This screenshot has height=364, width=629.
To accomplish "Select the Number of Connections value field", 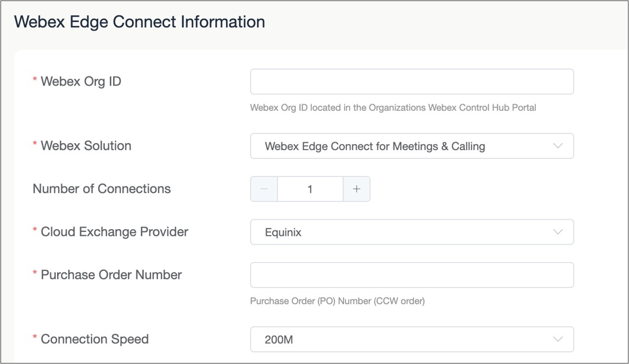I will pos(310,189).
